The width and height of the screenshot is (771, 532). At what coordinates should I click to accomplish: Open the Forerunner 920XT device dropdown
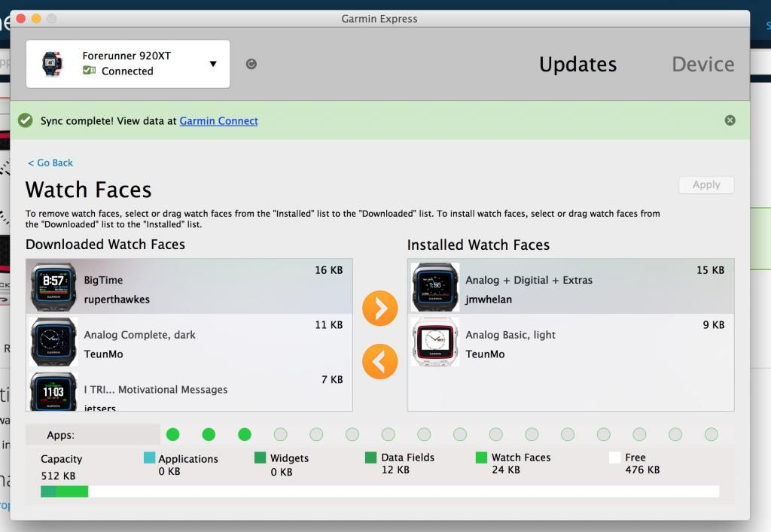click(x=128, y=64)
